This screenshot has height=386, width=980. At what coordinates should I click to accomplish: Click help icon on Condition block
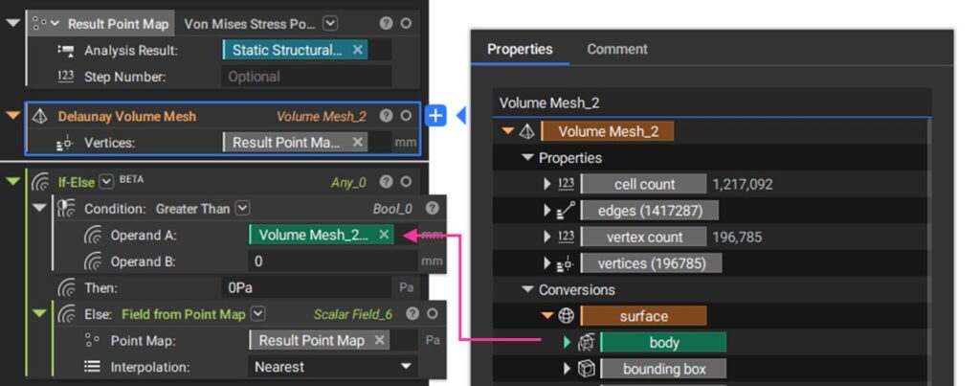[432, 209]
